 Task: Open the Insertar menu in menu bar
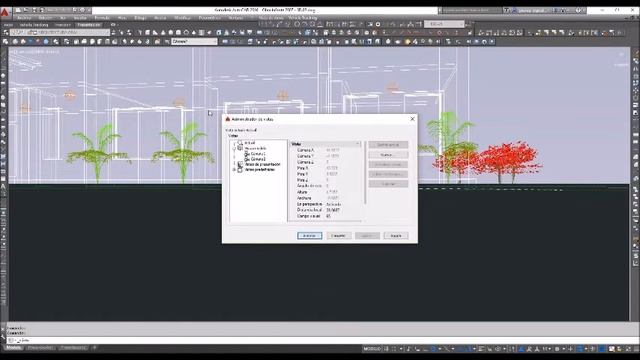coord(80,18)
